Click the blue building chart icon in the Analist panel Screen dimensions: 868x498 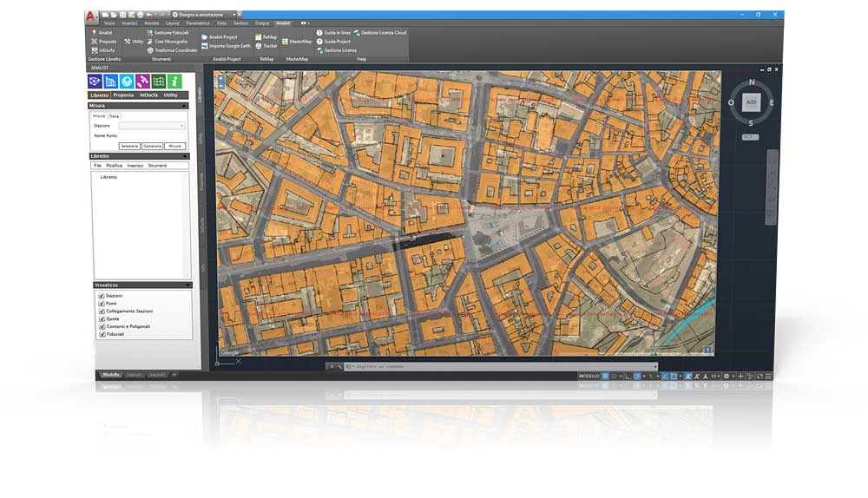tap(111, 82)
